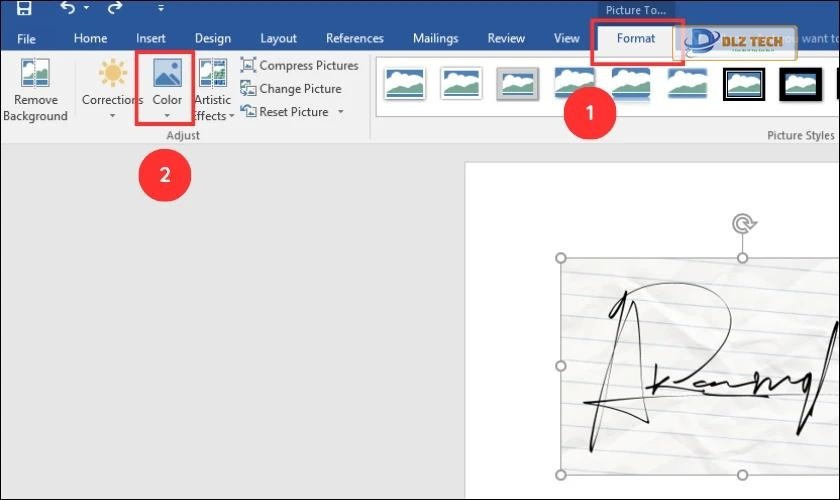The height and width of the screenshot is (500, 840).
Task: Click the Undo arrow icon
Action: click(68, 9)
